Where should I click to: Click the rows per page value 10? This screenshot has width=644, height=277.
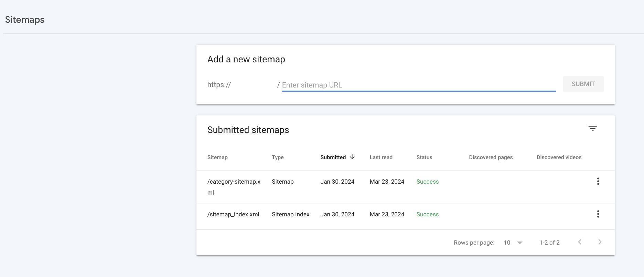pos(507,243)
